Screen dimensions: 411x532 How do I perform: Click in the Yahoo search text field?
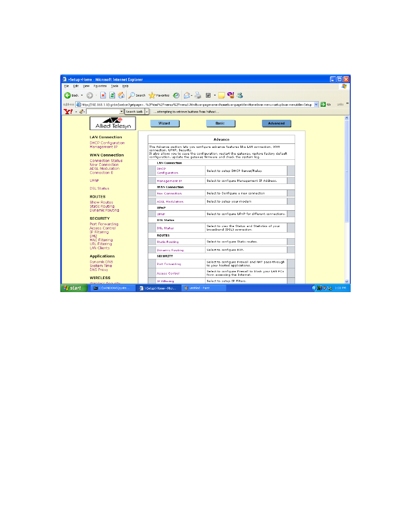pos(103,112)
